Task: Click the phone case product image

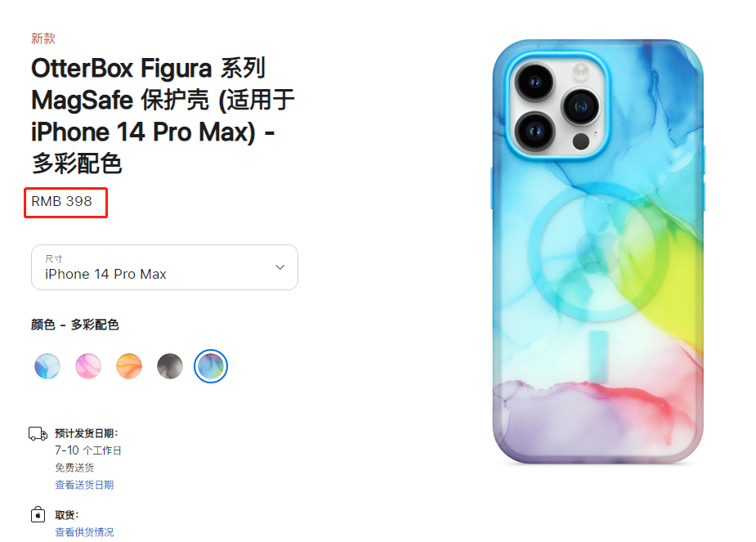Action: pos(598,251)
